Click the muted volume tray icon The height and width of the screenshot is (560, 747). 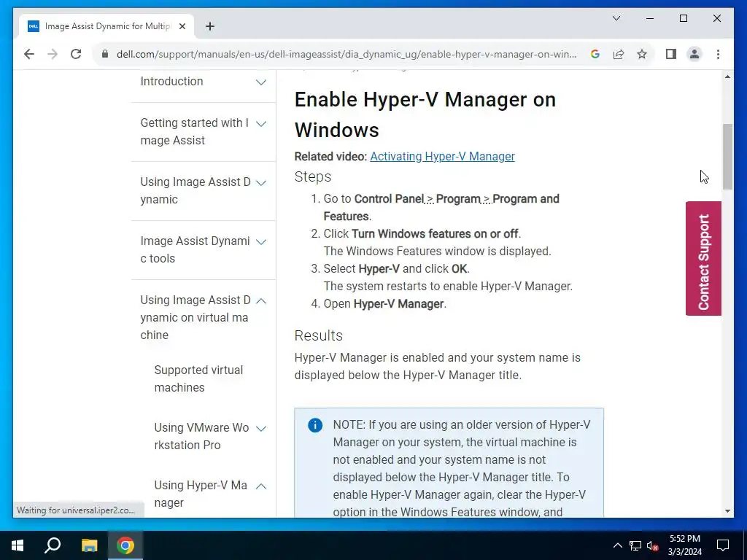(652, 545)
